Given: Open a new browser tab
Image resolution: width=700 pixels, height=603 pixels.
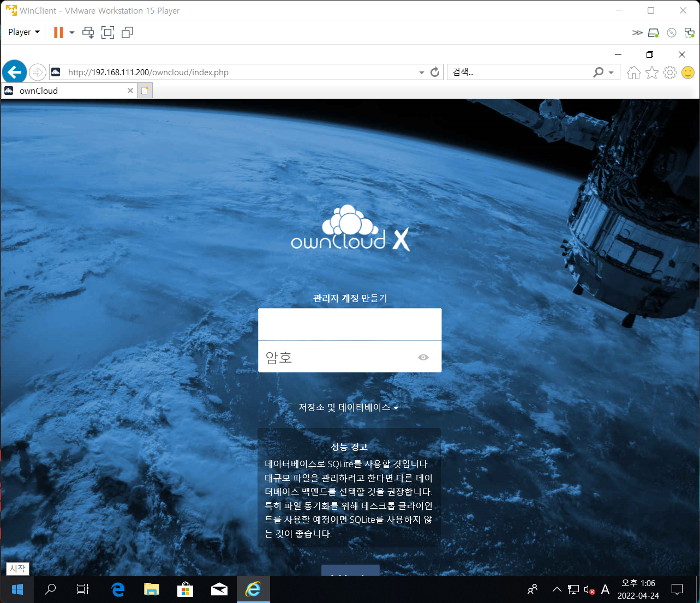Looking at the screenshot, I should pos(145,91).
